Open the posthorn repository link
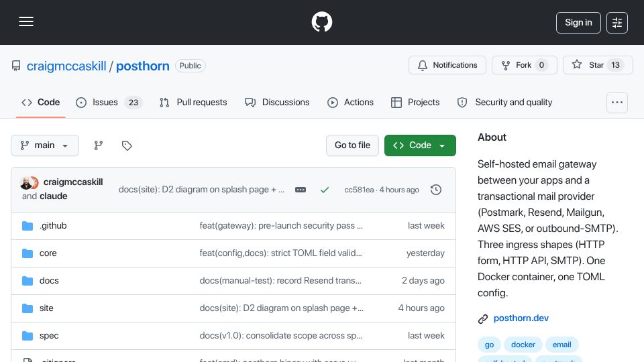This screenshot has height=362, width=644. click(142, 66)
